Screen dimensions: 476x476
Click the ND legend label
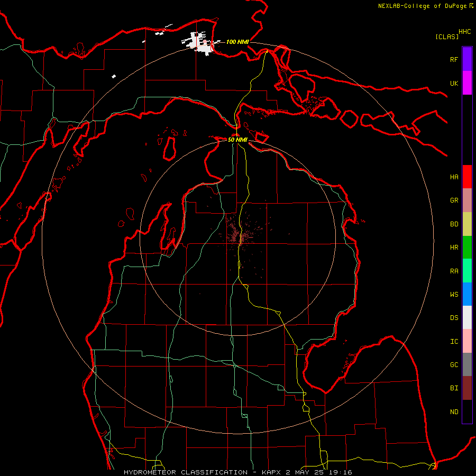tap(454, 412)
